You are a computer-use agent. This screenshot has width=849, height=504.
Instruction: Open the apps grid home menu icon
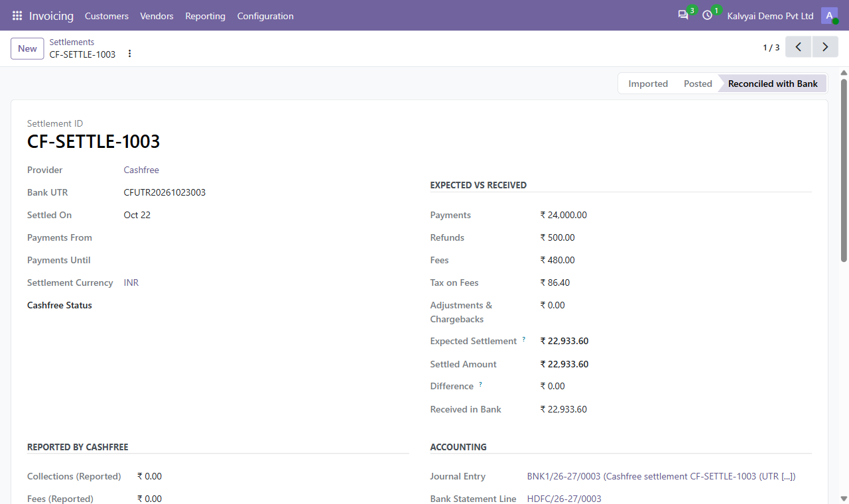tap(17, 15)
